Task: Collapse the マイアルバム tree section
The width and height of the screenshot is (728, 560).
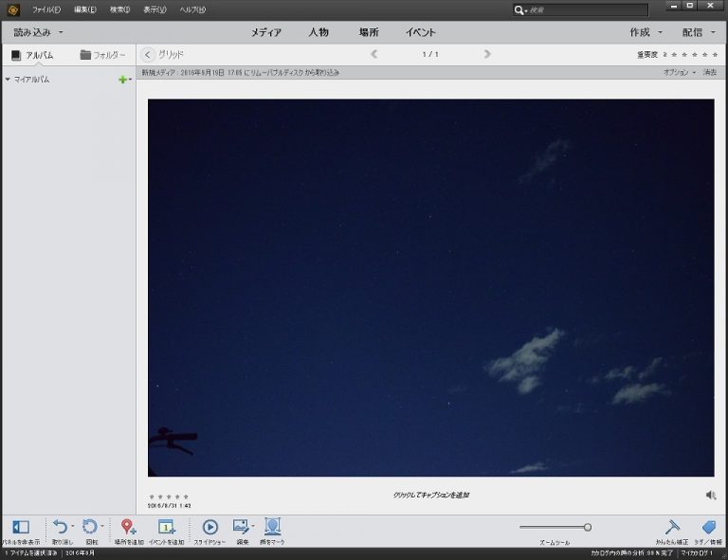Action: (8, 80)
